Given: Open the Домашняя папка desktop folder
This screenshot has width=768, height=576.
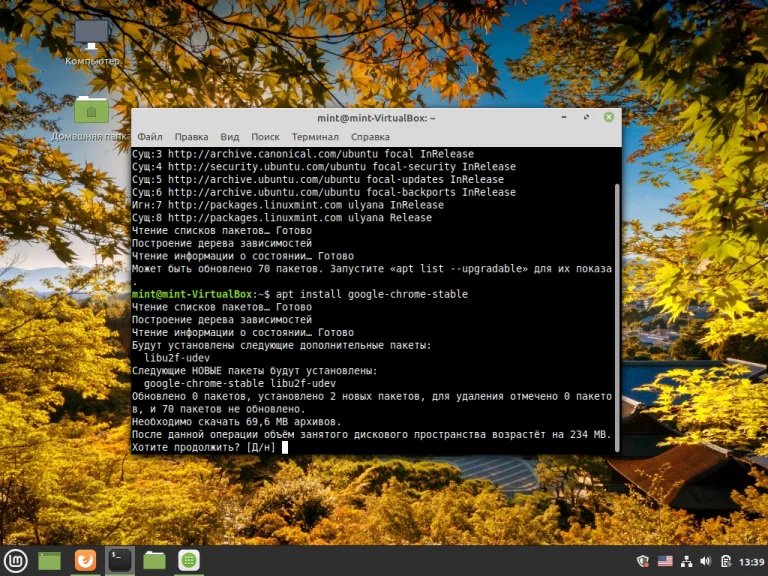Looking at the screenshot, I should pos(92,110).
